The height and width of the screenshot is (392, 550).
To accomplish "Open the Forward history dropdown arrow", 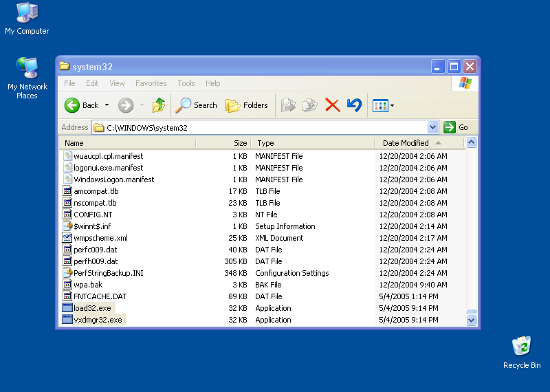I will (142, 105).
